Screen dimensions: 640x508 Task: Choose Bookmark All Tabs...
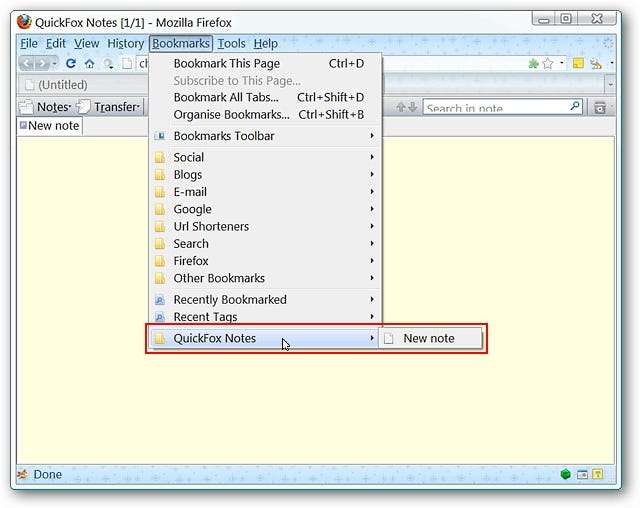(264, 98)
